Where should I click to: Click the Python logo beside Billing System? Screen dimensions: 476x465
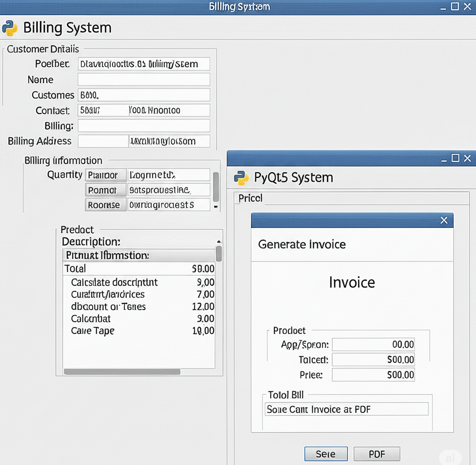(x=9, y=28)
